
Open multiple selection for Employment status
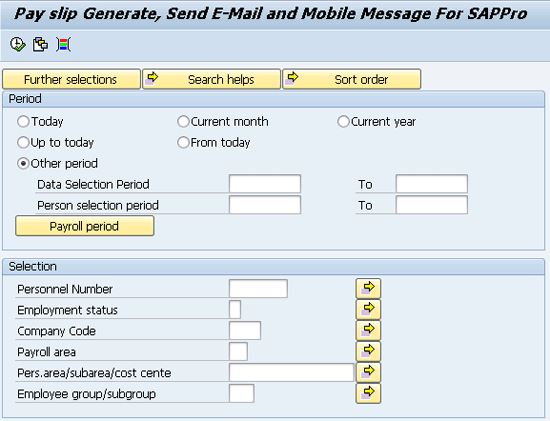tap(368, 309)
